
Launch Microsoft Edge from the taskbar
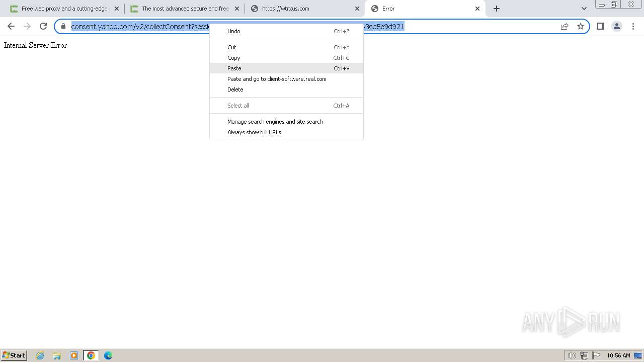108,355
